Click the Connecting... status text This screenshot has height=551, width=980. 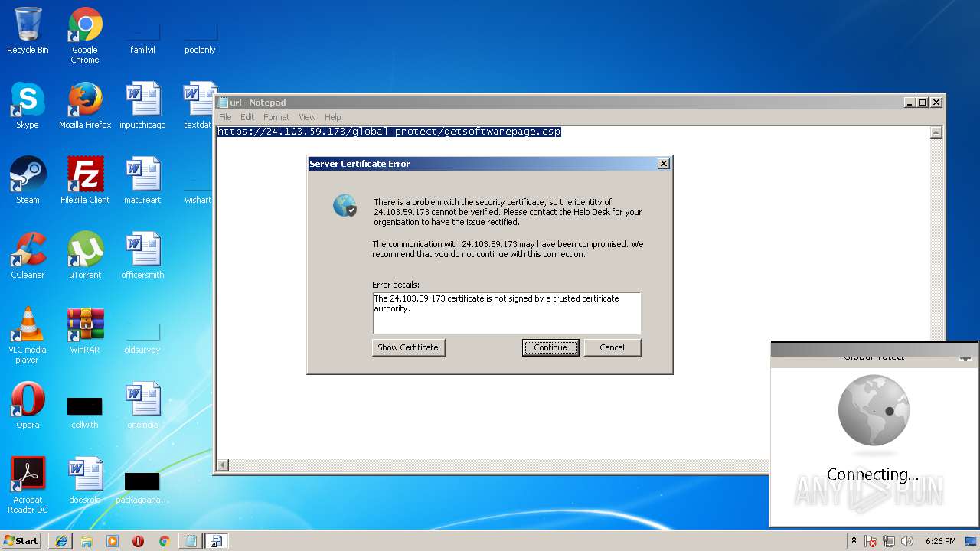click(x=873, y=474)
